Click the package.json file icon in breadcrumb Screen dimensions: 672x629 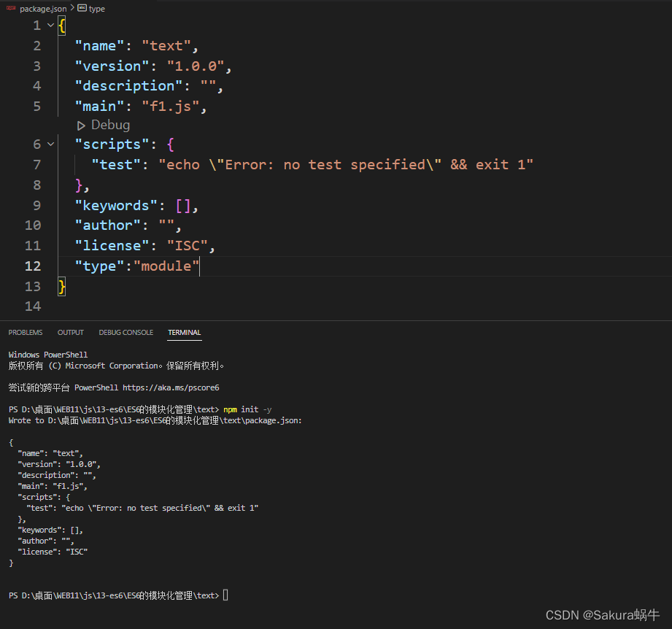[12, 8]
